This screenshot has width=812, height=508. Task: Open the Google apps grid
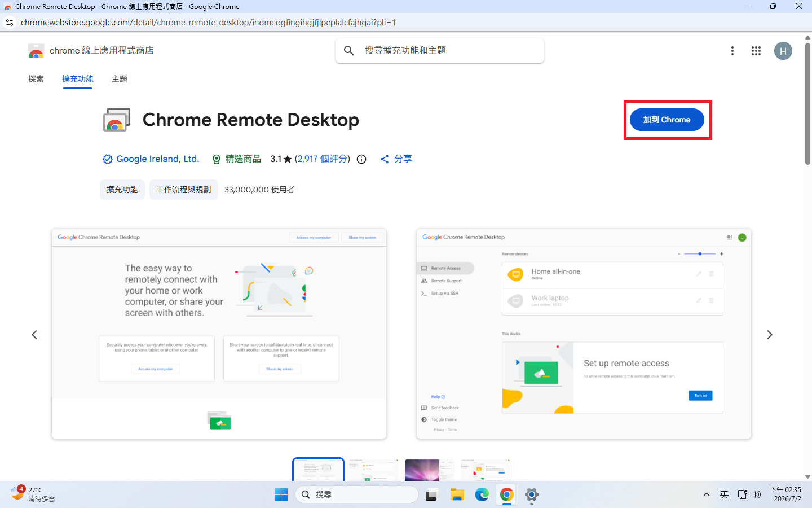click(756, 51)
